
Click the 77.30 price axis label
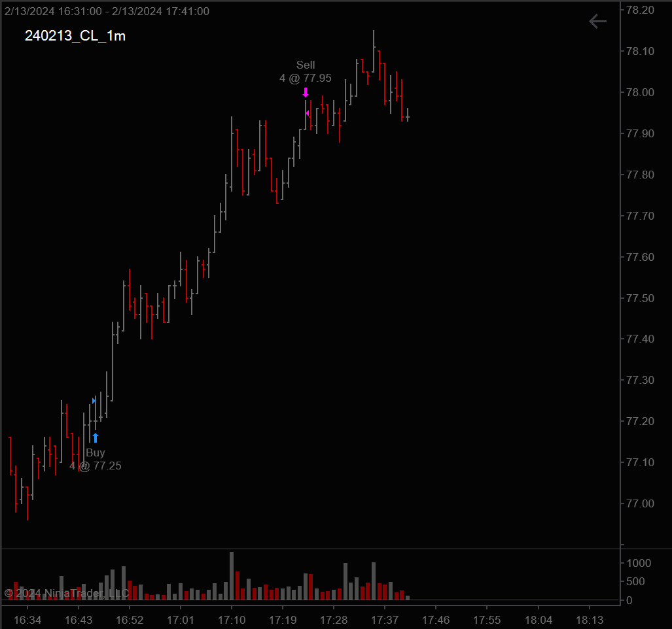point(641,380)
